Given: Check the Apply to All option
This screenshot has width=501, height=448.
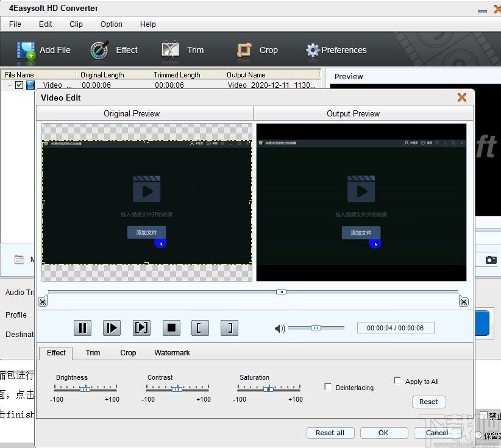Looking at the screenshot, I should point(397,381).
